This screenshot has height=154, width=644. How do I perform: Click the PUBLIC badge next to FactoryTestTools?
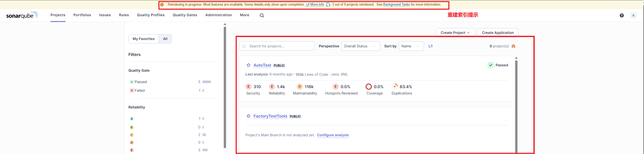[x=295, y=116]
